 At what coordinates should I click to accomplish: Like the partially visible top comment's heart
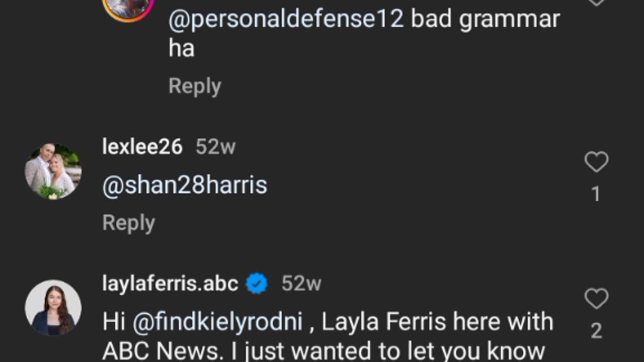tap(596, 2)
